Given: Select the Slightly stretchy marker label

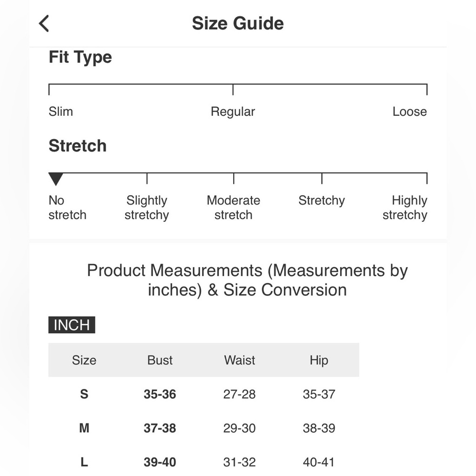Looking at the screenshot, I should 147,208.
